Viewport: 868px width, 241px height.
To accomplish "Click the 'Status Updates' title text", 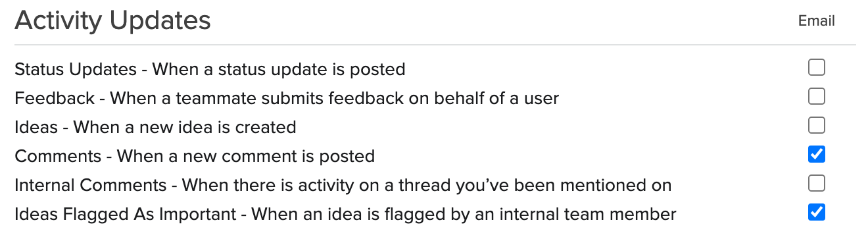I will tap(76, 69).
